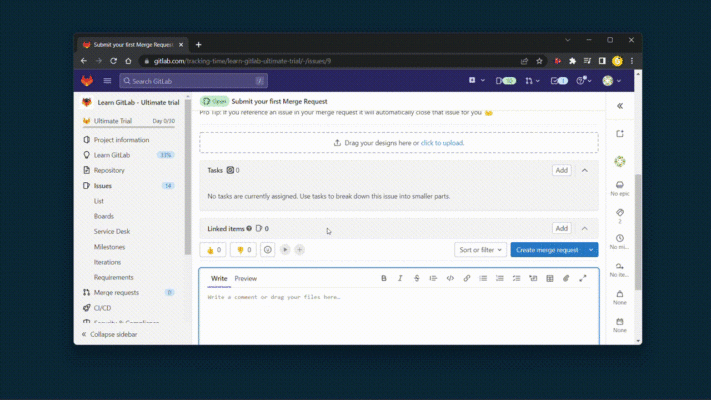711x400 pixels.
Task: Open add reaction emoji picker
Action: 268,250
